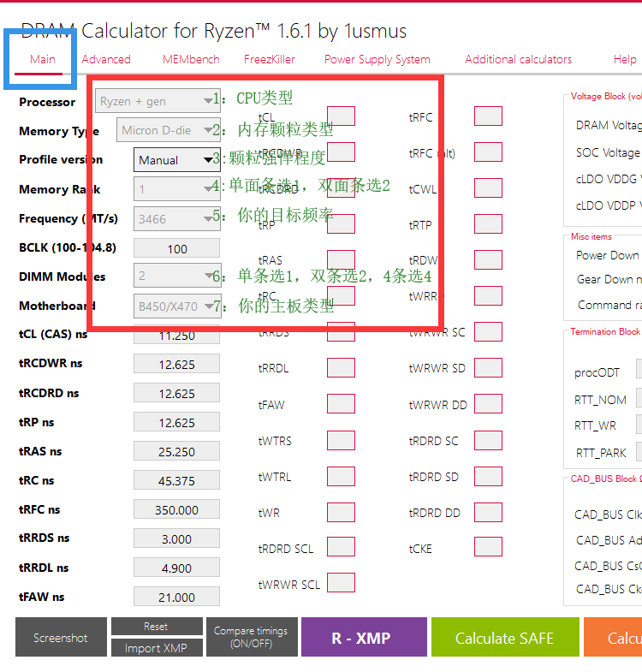Expand the DIMM Modules dropdown
This screenshot has height=672, width=642.
click(x=177, y=276)
